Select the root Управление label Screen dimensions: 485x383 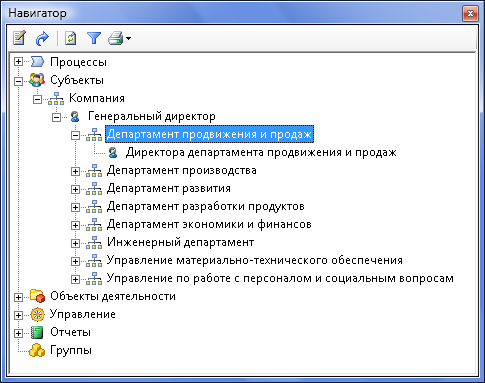pos(83,314)
